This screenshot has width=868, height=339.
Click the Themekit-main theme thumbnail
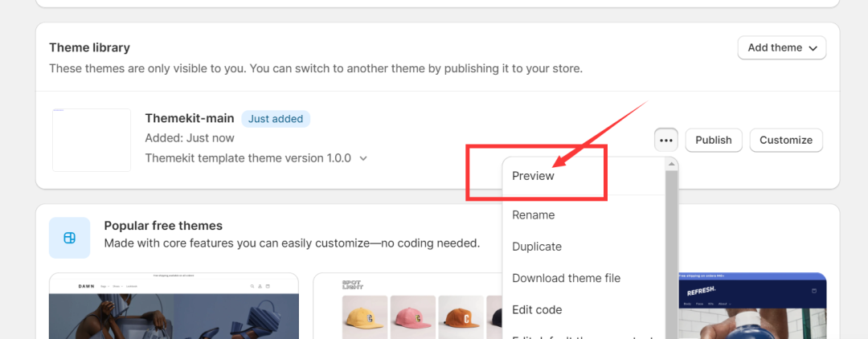[92, 140]
